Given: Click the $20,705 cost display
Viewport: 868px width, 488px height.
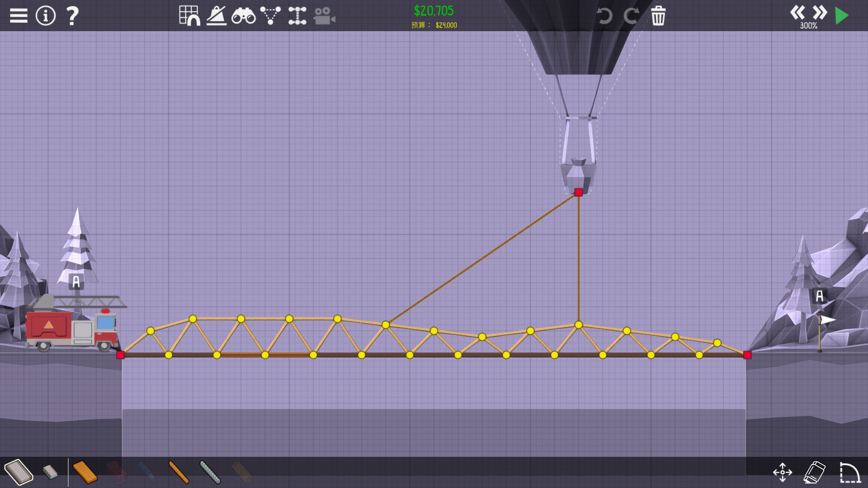Looking at the screenshot, I should (434, 11).
